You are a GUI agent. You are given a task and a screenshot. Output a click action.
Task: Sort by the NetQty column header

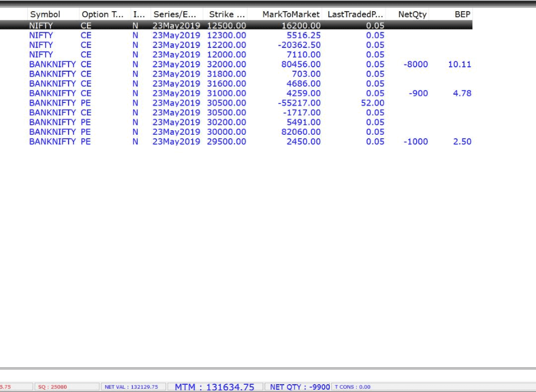407,14
